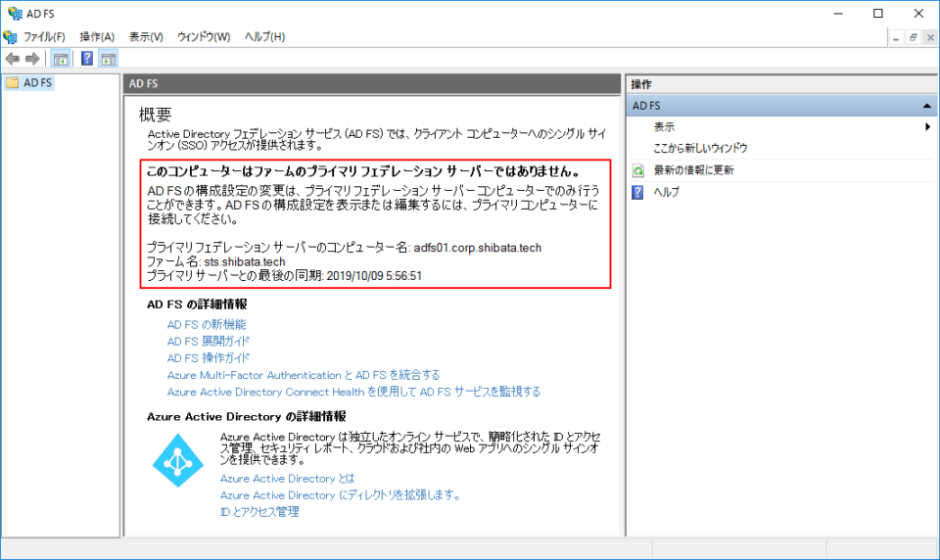Restore the inner MDI child window
The width and height of the screenshot is (940, 560).
pyautogui.click(x=913, y=38)
